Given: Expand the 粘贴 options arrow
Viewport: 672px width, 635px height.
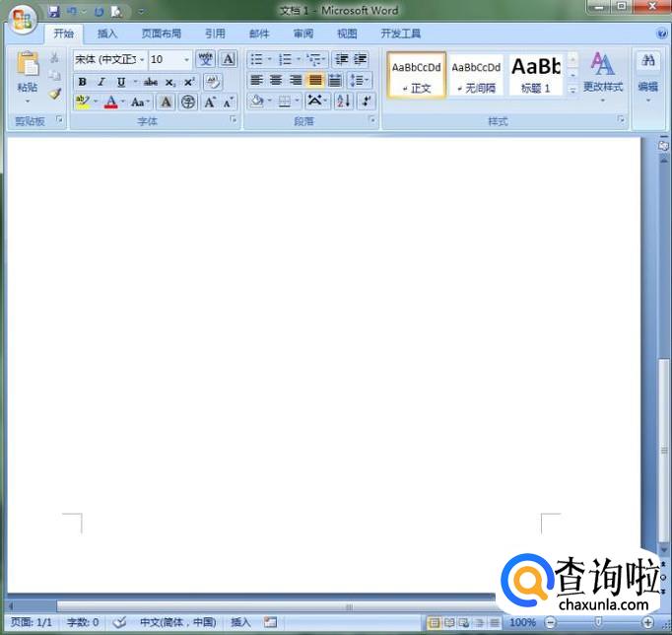Looking at the screenshot, I should pyautogui.click(x=28, y=102).
